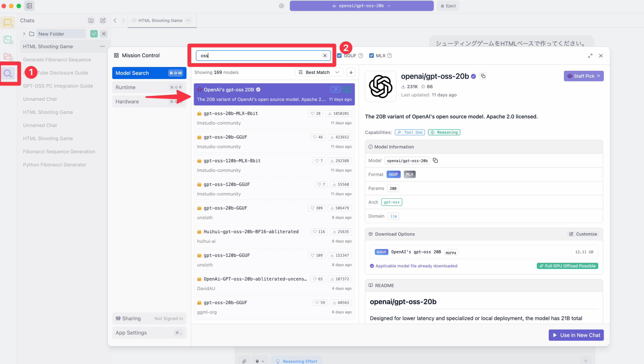Expand Mission Control to full size
The image size is (644, 364).
(590, 56)
